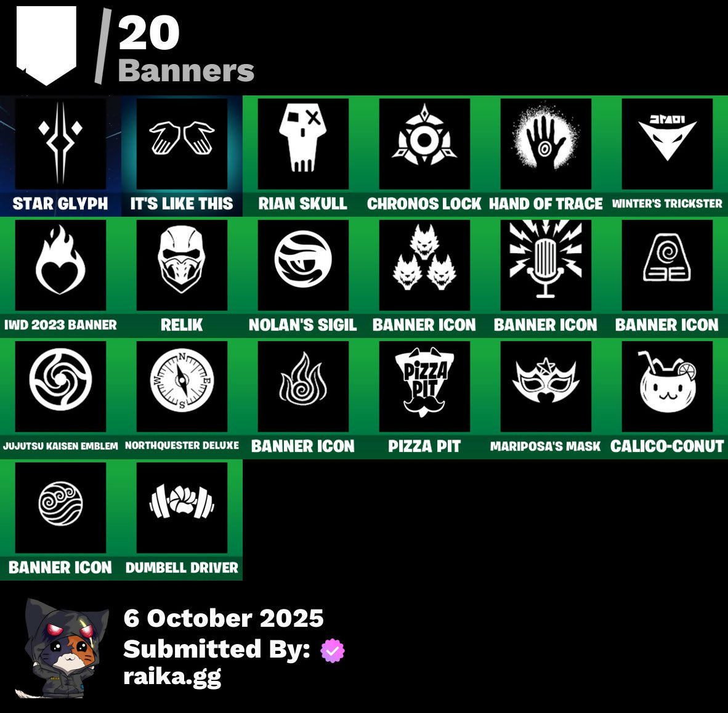Screen dimensions: 728x713
Task: Pick the Northquester Deluxe compass banner
Action: 182,386
